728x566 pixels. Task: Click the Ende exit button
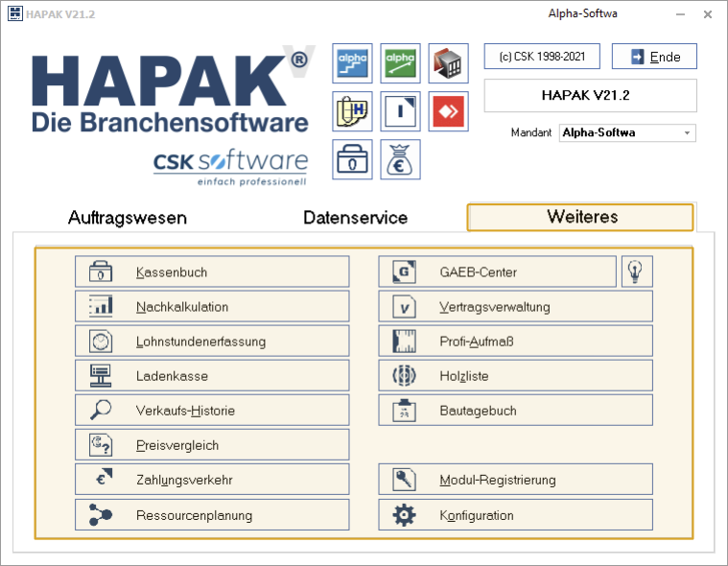pyautogui.click(x=654, y=57)
